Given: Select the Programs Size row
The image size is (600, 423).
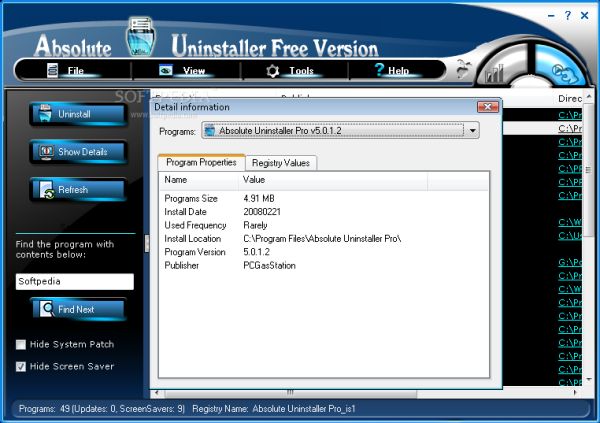Looking at the screenshot, I should pyautogui.click(x=324, y=198).
